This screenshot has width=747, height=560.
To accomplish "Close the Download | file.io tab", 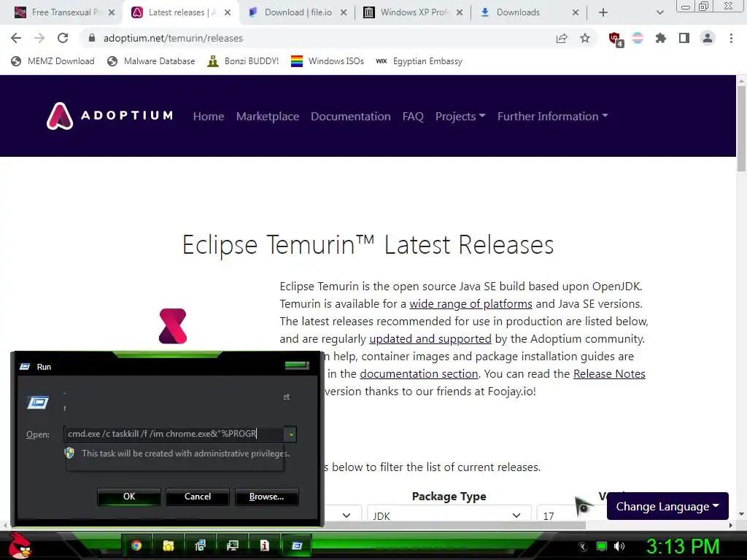I will (344, 12).
